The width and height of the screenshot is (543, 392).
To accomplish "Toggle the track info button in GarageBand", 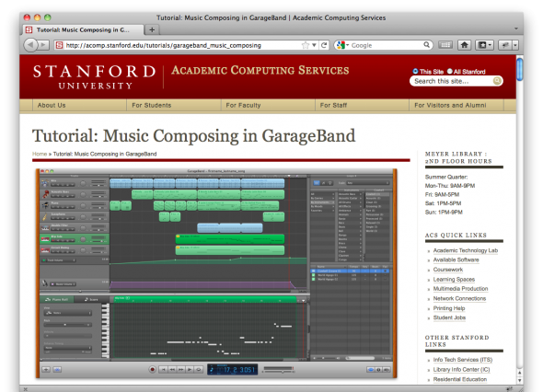I will point(378,370).
